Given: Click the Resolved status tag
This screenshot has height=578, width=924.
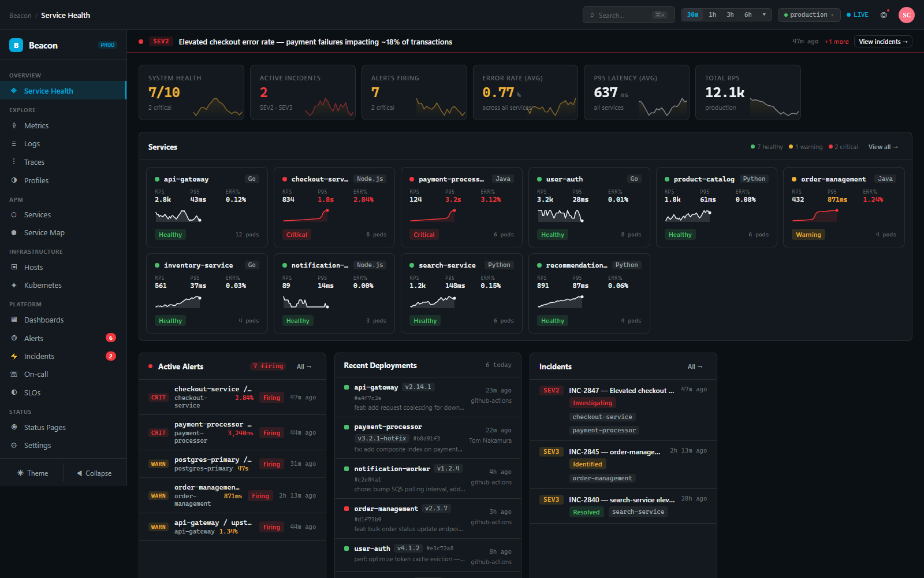Looking at the screenshot, I should pyautogui.click(x=586, y=512).
